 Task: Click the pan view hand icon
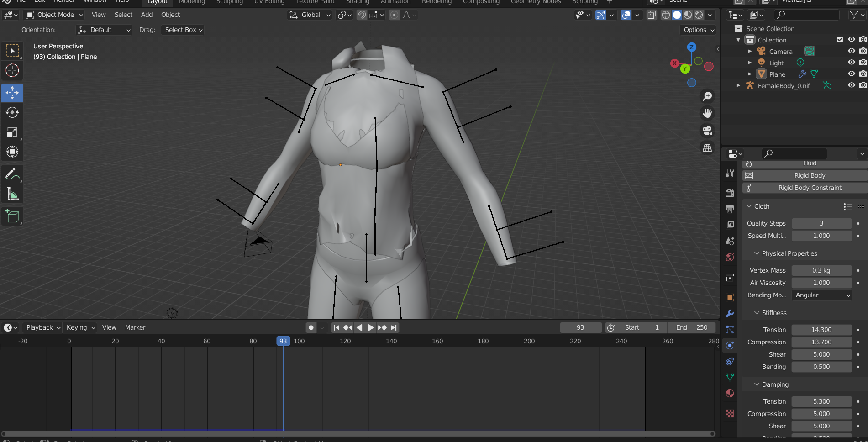tap(707, 113)
